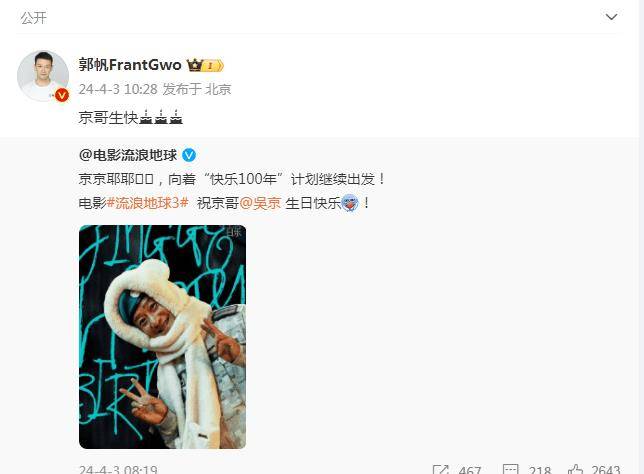
Task: Visit the @吴京 mentioned profile
Action: [x=260, y=203]
